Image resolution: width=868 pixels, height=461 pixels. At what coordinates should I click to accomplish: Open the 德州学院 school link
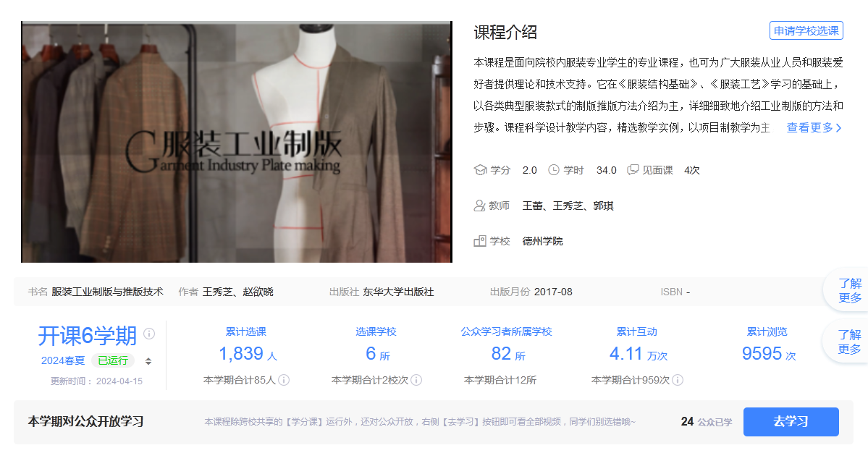coord(542,241)
